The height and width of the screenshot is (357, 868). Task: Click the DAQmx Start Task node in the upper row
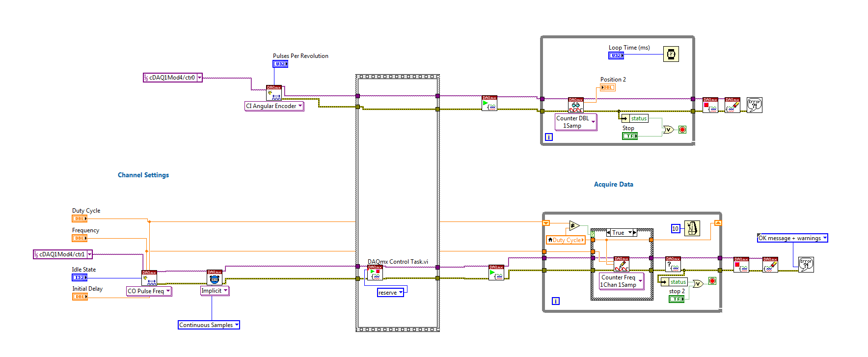point(489,103)
